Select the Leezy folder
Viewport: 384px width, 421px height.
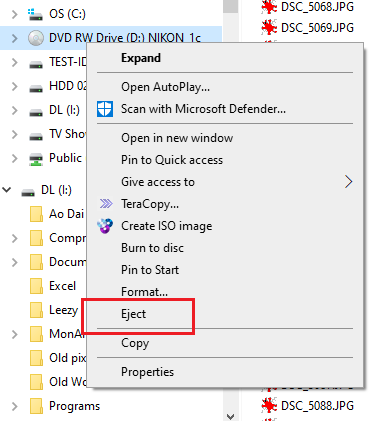pyautogui.click(x=64, y=310)
